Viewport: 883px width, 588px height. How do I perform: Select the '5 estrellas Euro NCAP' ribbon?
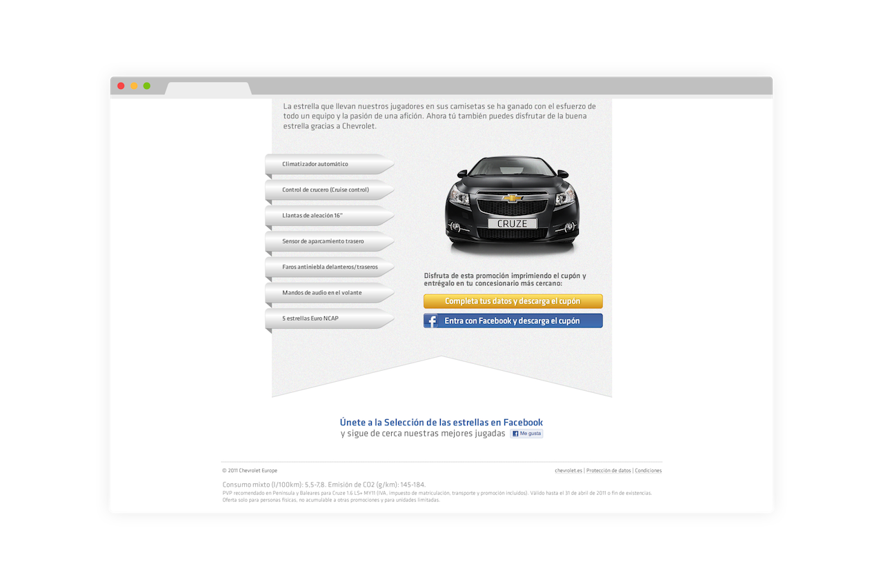coord(330,318)
